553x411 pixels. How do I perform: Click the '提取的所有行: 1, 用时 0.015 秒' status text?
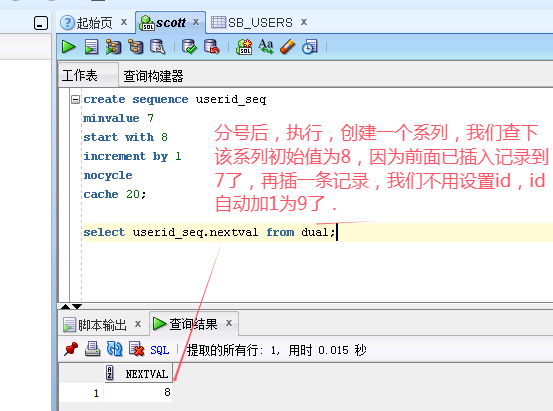click(x=276, y=350)
